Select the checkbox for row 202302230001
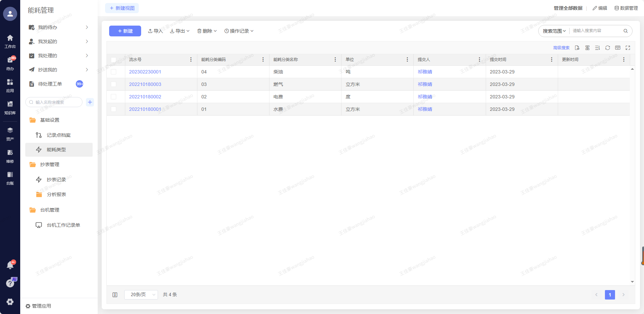 pos(114,72)
